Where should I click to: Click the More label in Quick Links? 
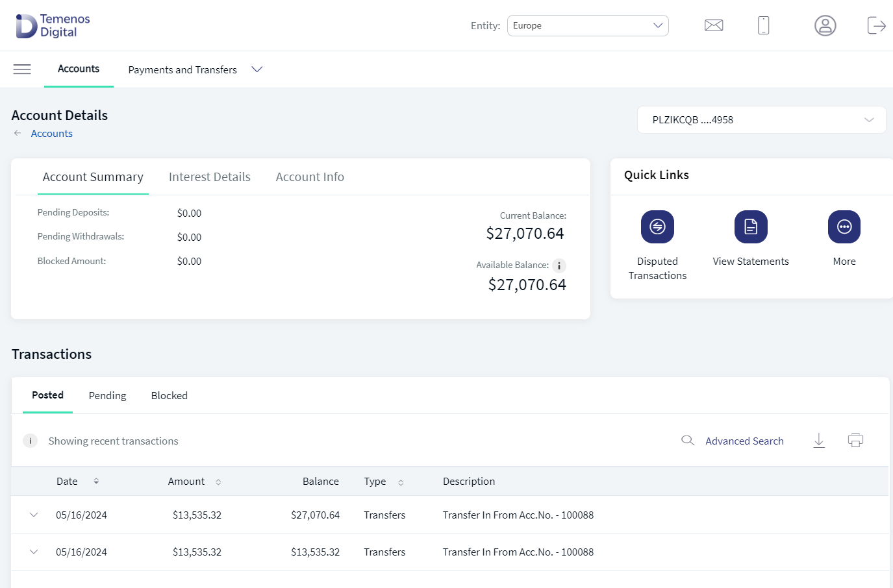[x=844, y=261]
